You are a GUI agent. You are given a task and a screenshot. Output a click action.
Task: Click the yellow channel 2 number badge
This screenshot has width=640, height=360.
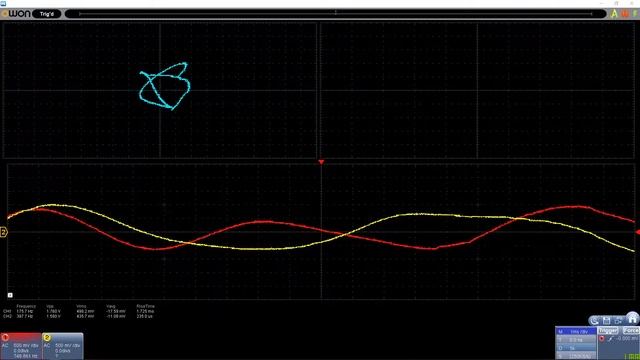(x=47, y=337)
